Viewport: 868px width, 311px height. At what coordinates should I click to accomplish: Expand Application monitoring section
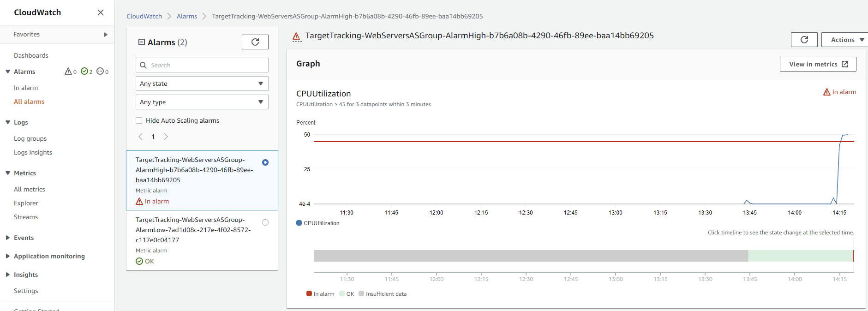[x=8, y=256]
